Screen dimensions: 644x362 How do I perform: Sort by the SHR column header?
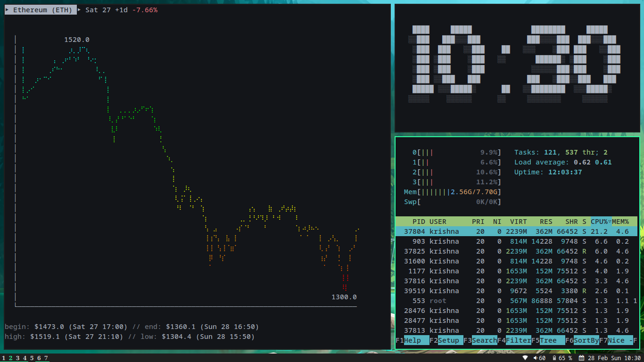point(571,222)
